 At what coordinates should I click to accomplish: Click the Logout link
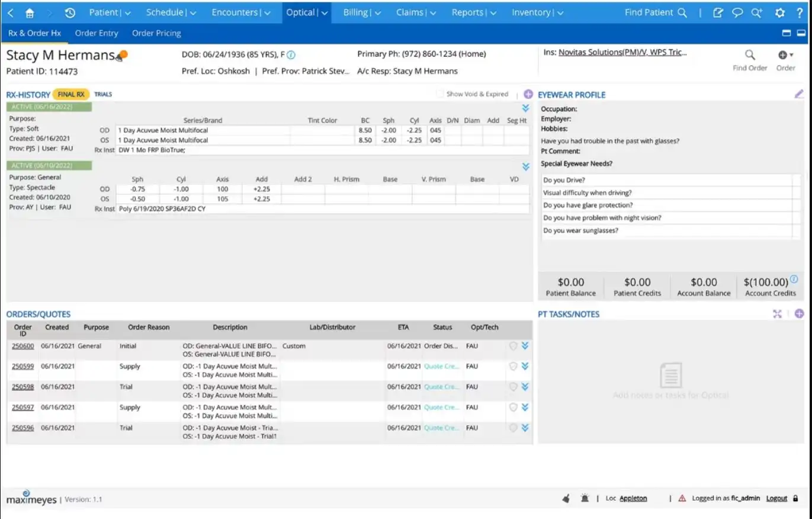(x=776, y=498)
